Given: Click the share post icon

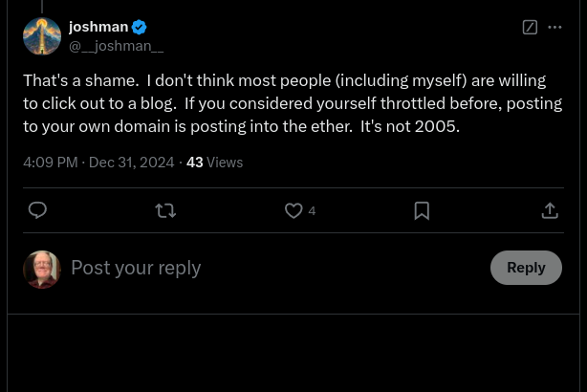Looking at the screenshot, I should (550, 210).
